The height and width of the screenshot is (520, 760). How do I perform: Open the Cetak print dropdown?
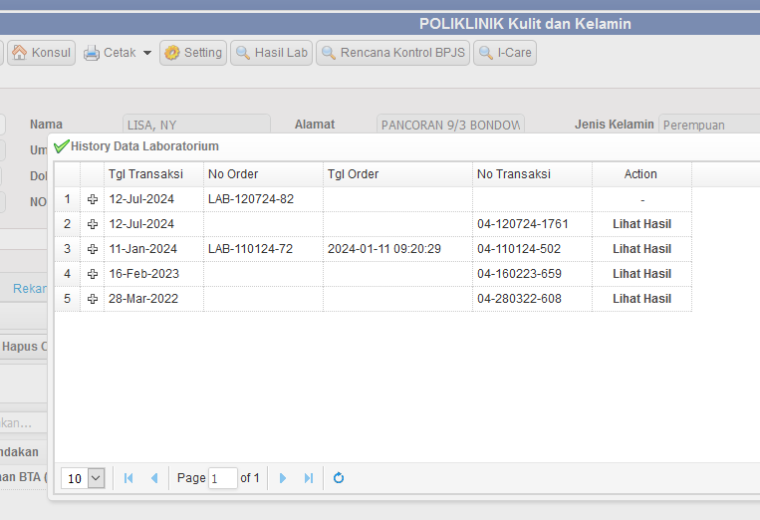point(117,53)
